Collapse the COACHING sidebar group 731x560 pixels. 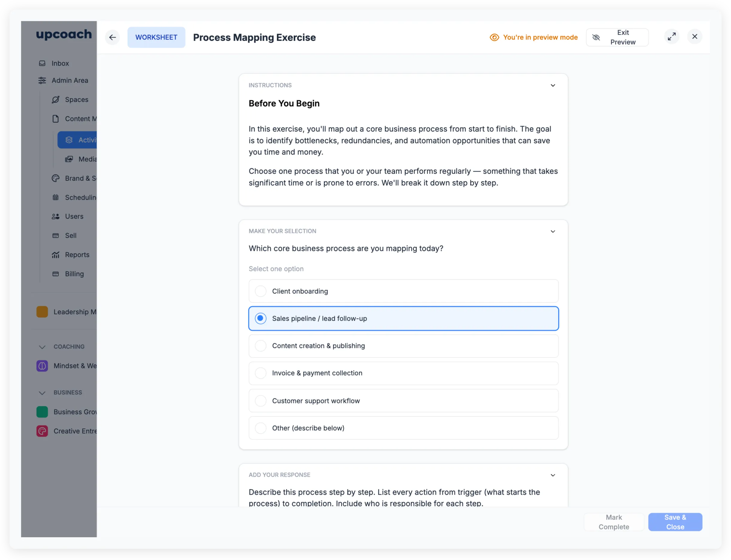[42, 347]
